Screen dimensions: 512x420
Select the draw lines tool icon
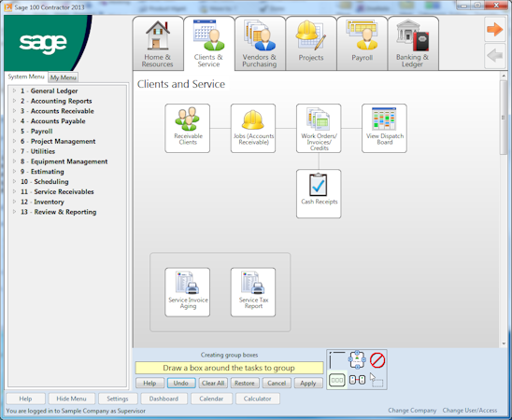pyautogui.click(x=337, y=360)
